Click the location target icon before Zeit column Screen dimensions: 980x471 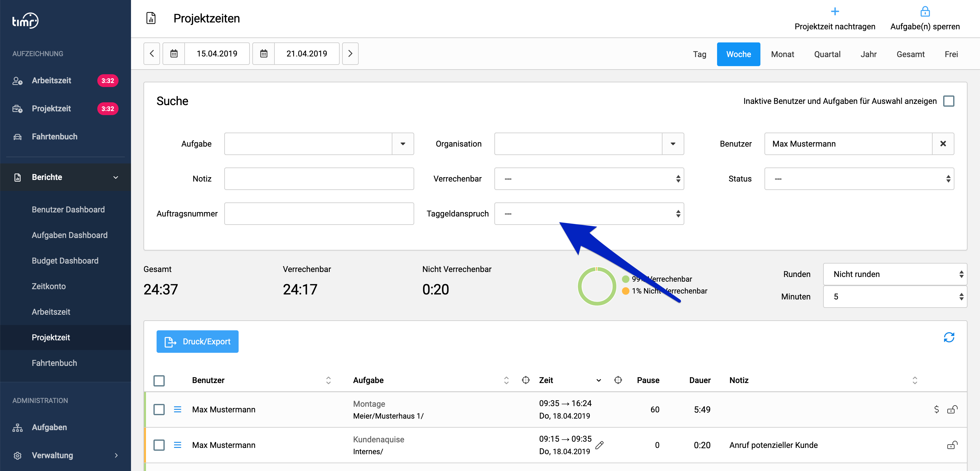[x=526, y=380]
